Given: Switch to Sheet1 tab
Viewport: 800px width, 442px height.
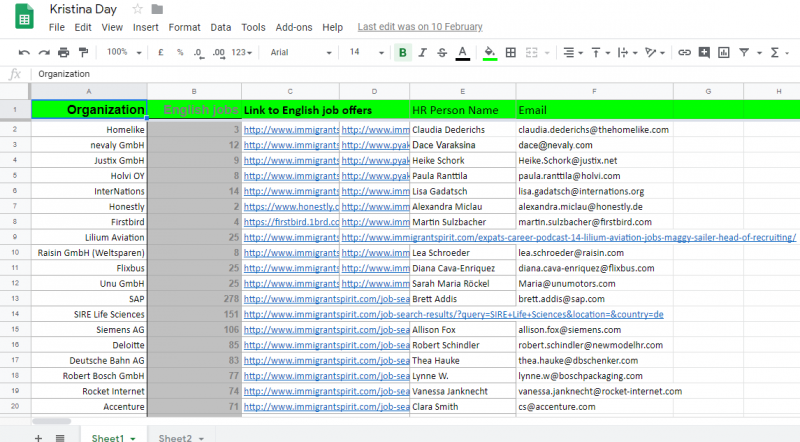Looking at the screenshot, I should [113, 437].
